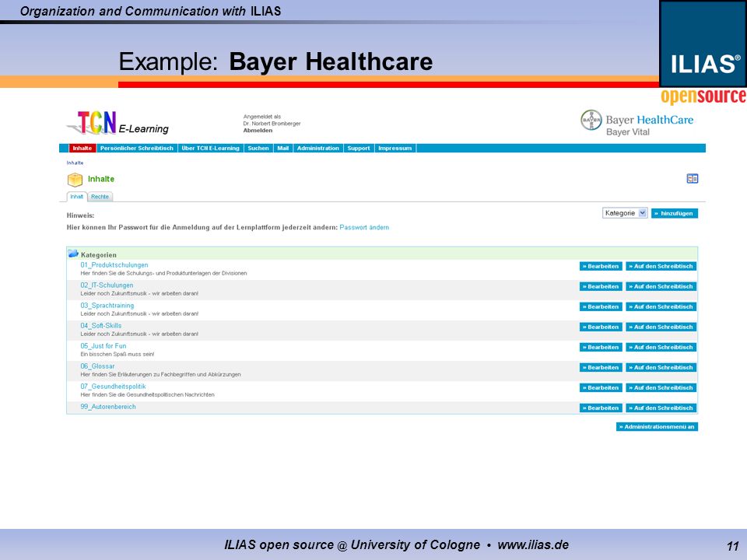
Task: Click the Kategorien section header
Action: pyautogui.click(x=381, y=254)
